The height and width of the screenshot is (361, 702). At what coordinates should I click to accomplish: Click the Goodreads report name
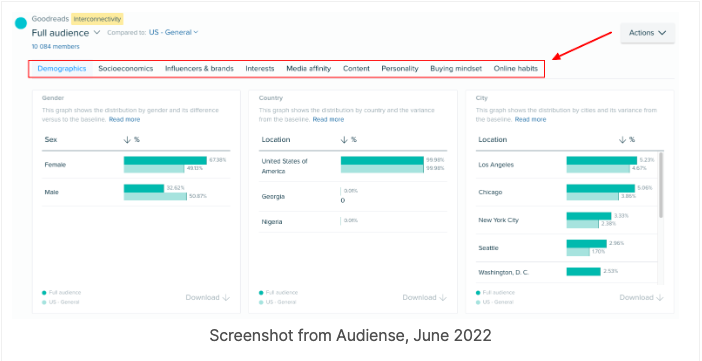pyautogui.click(x=50, y=19)
